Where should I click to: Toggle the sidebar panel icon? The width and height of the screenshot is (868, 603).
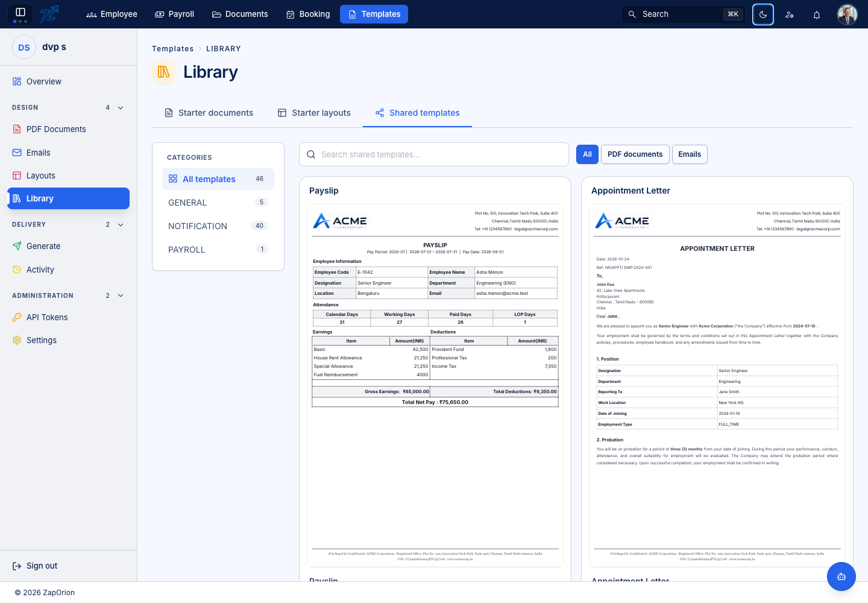click(20, 14)
